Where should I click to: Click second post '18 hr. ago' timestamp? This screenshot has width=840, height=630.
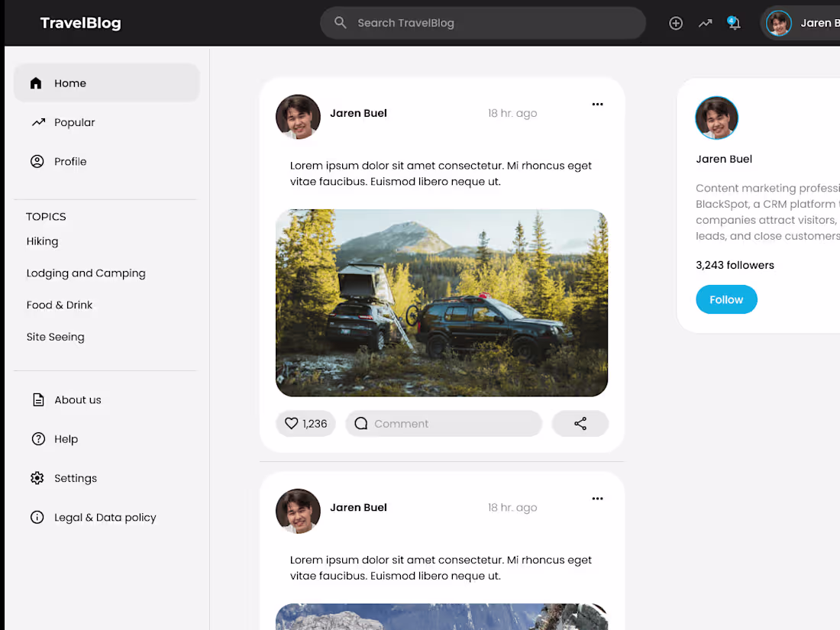click(x=512, y=508)
